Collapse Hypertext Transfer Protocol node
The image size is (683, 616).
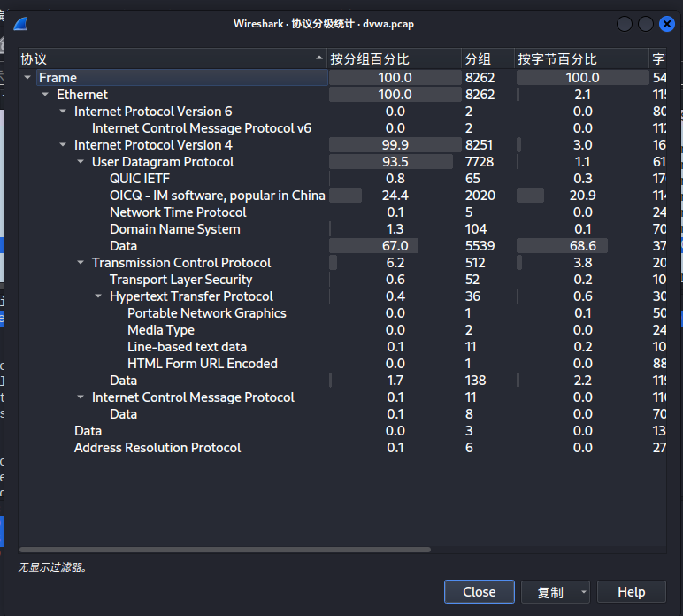pyautogui.click(x=98, y=296)
